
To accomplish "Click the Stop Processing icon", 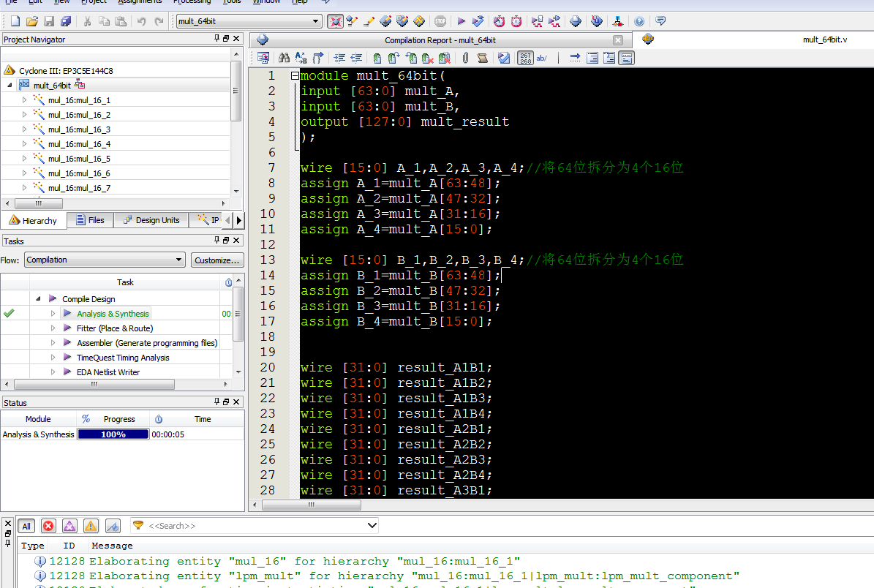I will click(x=440, y=21).
